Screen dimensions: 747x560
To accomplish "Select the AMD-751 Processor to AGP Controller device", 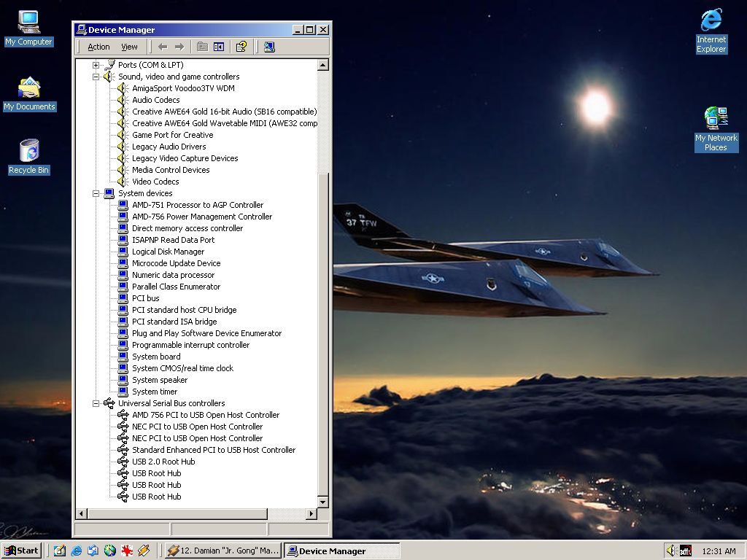I will click(x=197, y=205).
